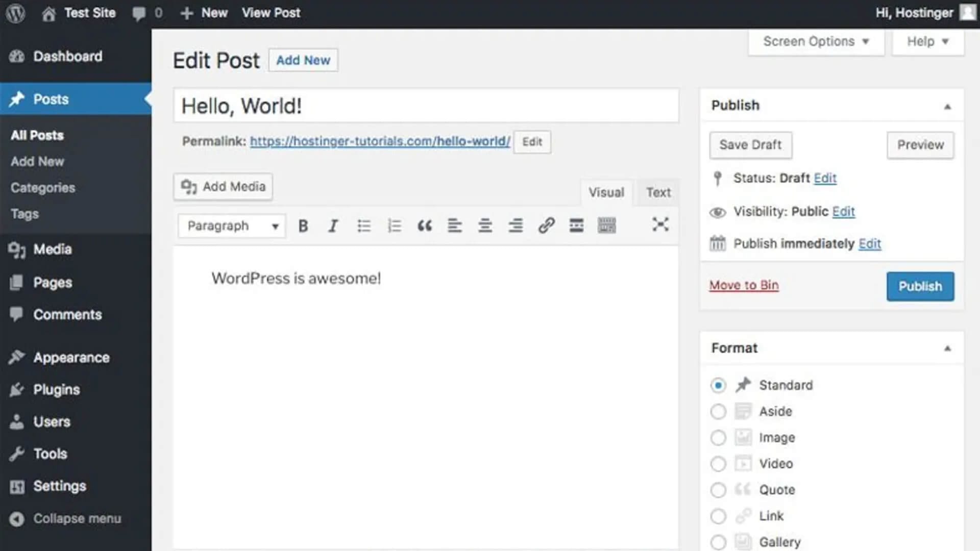This screenshot has width=980, height=551.
Task: Click the WordPress logo in the admin bar
Action: coord(15,13)
